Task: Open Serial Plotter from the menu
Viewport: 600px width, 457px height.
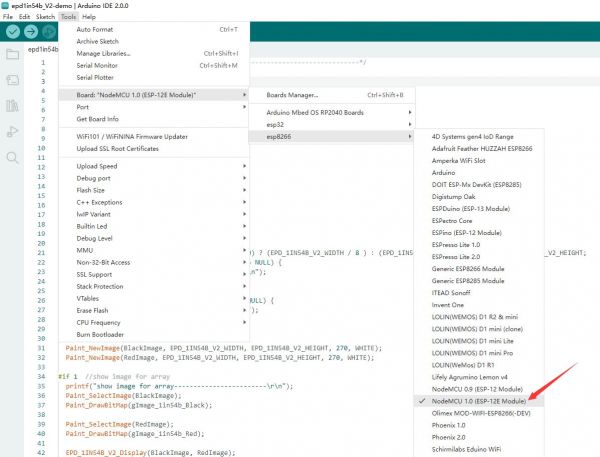Action: pos(154,77)
